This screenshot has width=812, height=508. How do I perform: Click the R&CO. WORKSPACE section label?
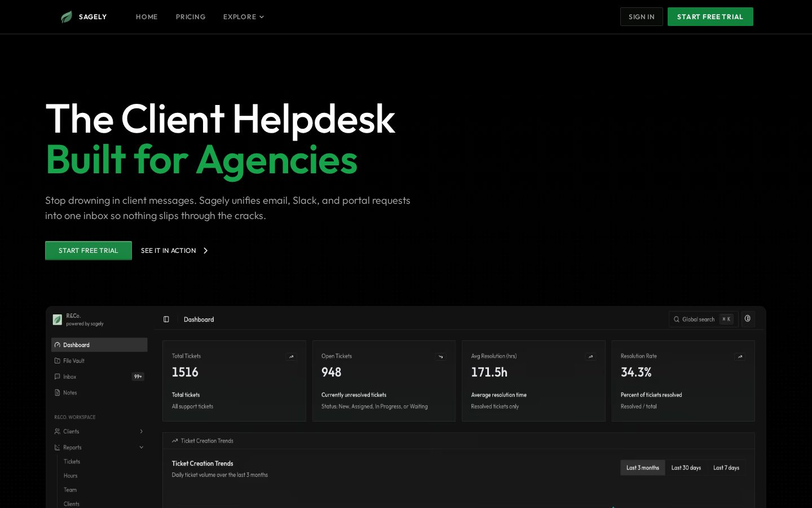click(75, 417)
